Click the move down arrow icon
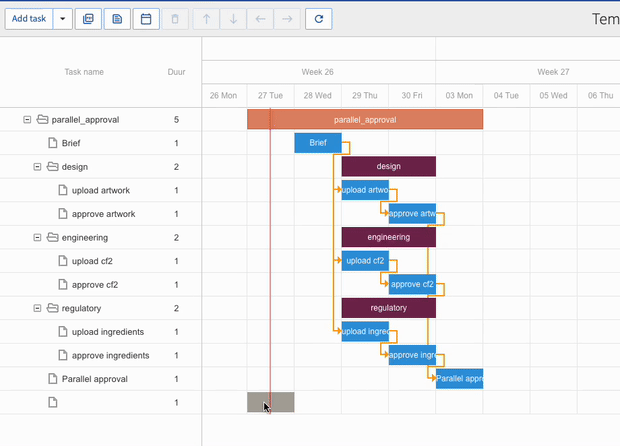 click(233, 19)
